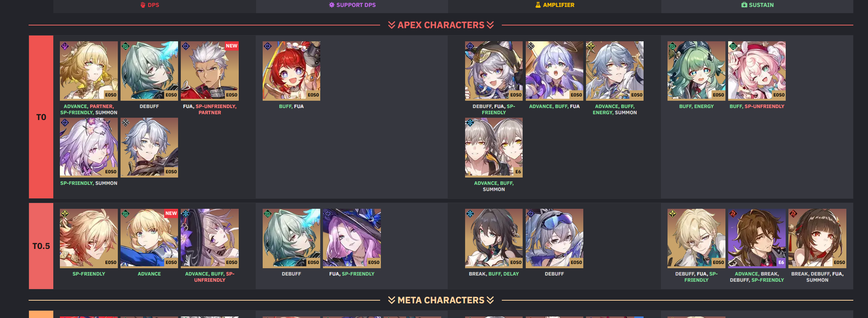Open the NEW T0.5 character tagged ADVANCE
Image resolution: width=868 pixels, height=318 pixels.
coord(149,238)
